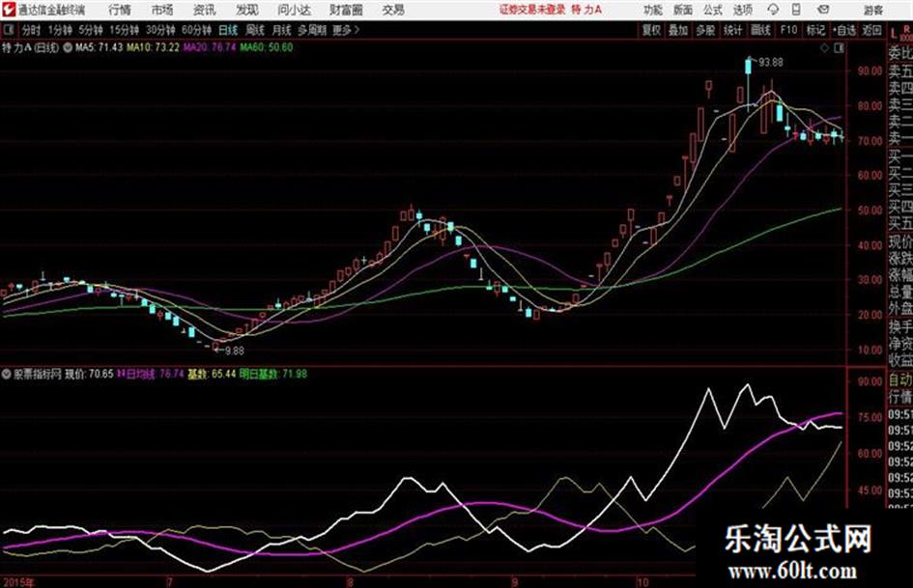Screen dimensions: 913x588
Task: Click the diamond icon above the chart
Action: pyautogui.click(x=824, y=48)
